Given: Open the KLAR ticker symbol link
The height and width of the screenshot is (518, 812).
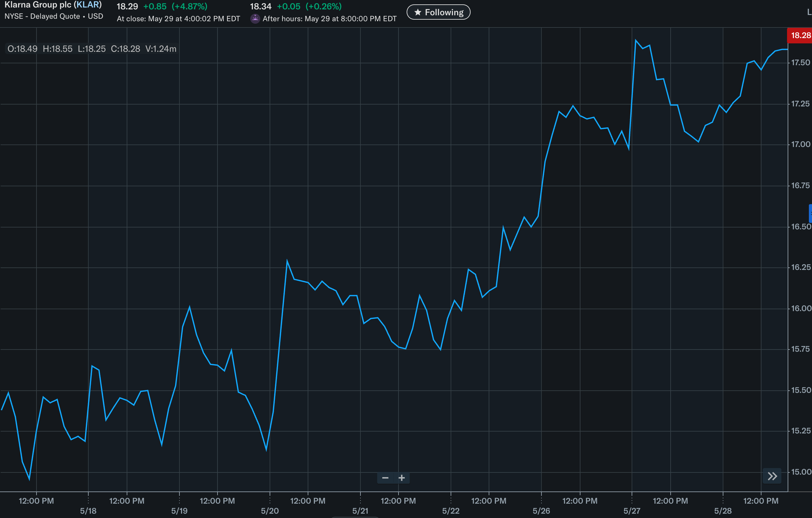Looking at the screenshot, I should (x=88, y=5).
